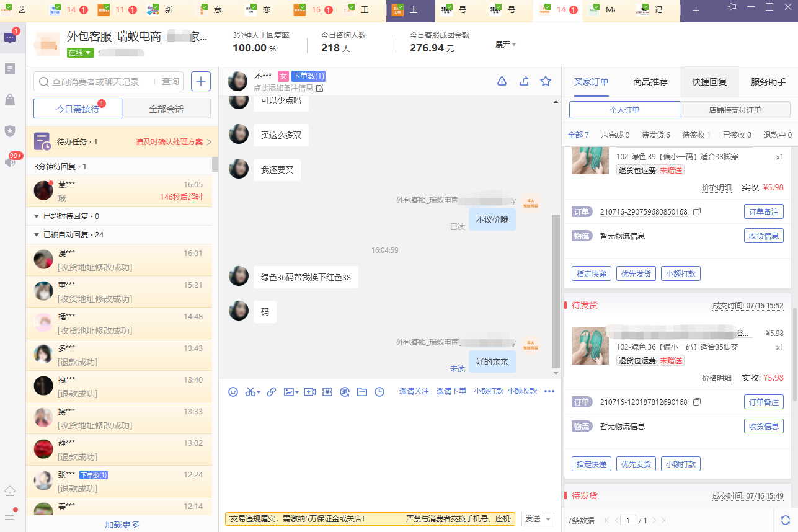Collapse the 已被自动回复 group

(37, 235)
